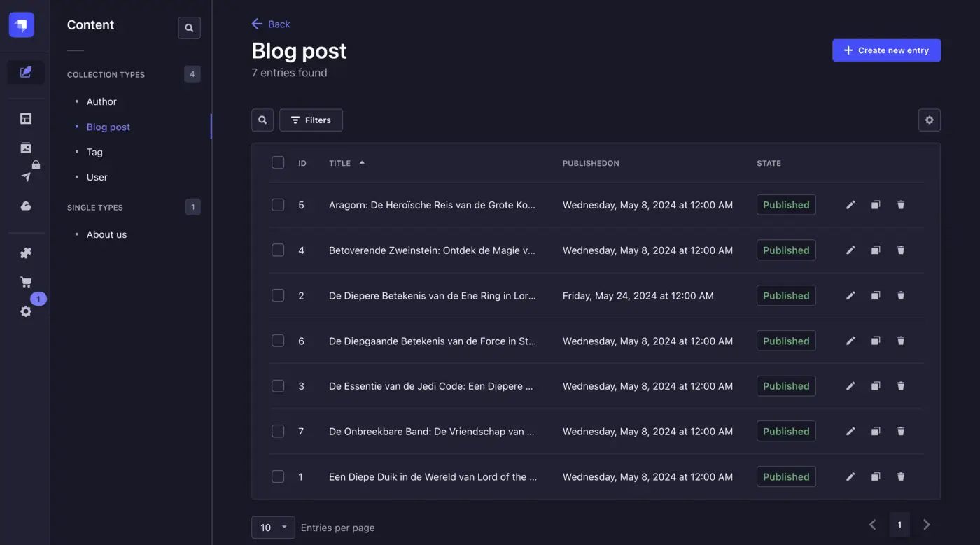This screenshot has width=980, height=545.
Task: Open the Filters panel
Action: [x=311, y=120]
